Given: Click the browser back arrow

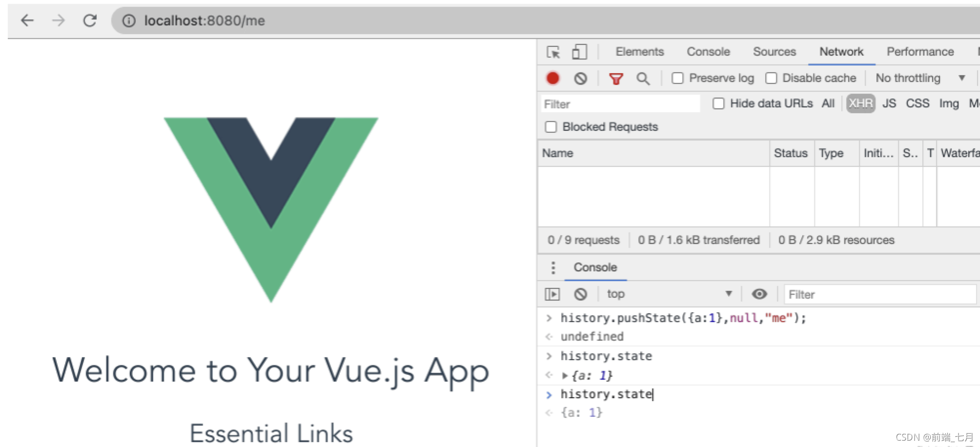Looking at the screenshot, I should pyautogui.click(x=27, y=20).
